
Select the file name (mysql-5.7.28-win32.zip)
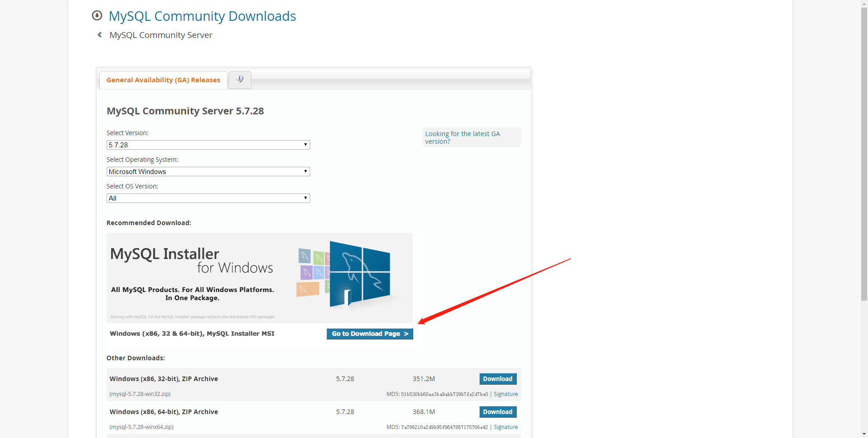point(140,394)
